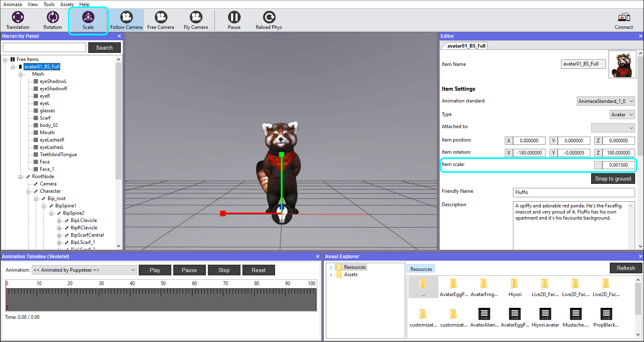The height and width of the screenshot is (342, 644).
Task: Select the glasses mesh item
Action: (x=47, y=111)
